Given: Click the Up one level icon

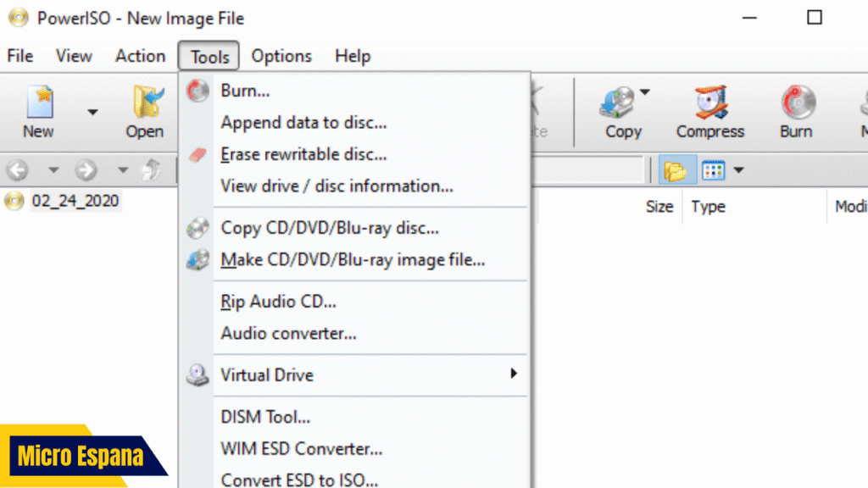Looking at the screenshot, I should (x=150, y=170).
